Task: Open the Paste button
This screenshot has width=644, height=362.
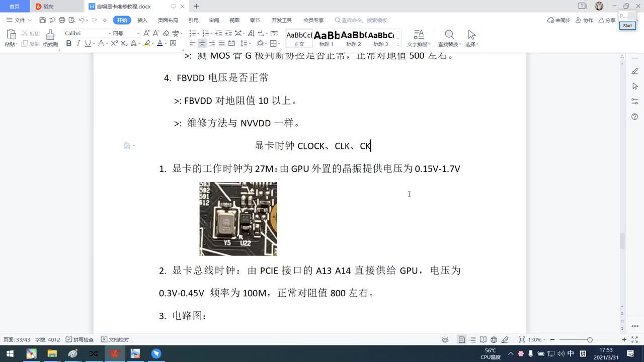Action: 11,38
